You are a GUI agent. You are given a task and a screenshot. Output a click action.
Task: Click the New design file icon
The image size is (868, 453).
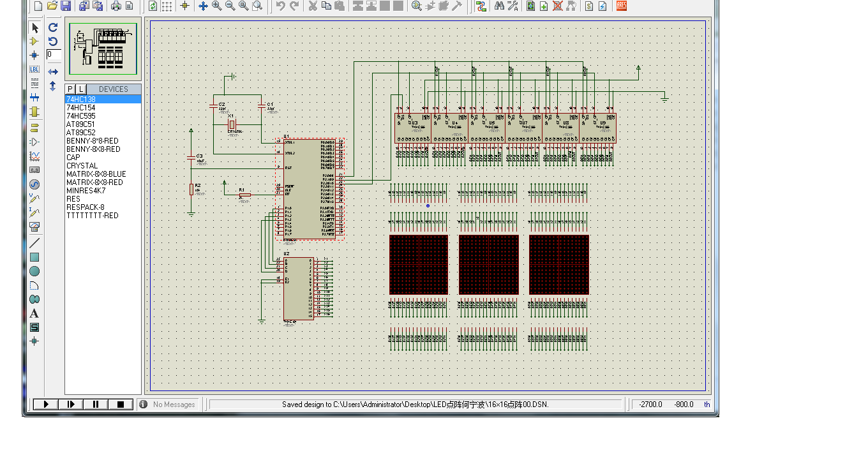[39, 6]
